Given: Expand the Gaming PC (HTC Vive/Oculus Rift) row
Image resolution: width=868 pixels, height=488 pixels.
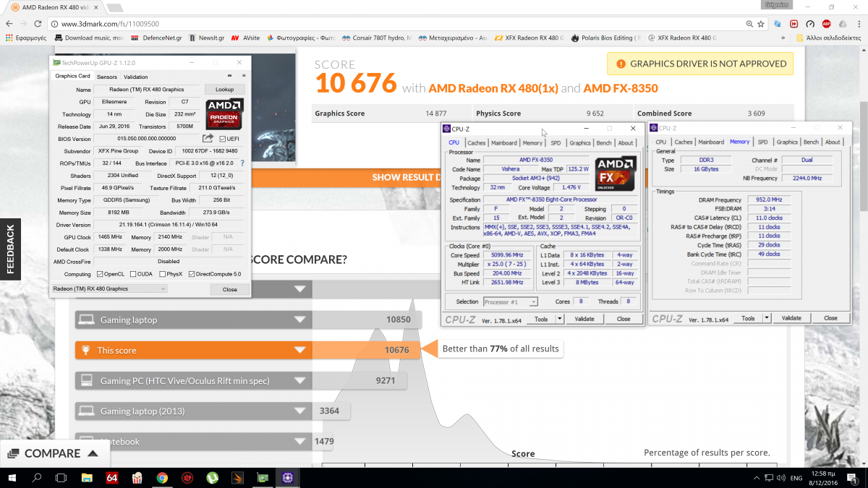Looking at the screenshot, I should pyautogui.click(x=300, y=380).
